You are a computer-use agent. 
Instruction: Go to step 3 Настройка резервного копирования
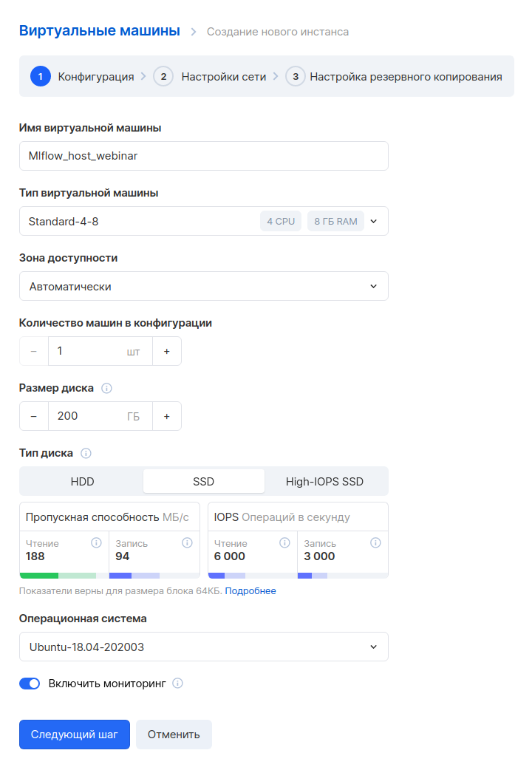coord(394,77)
